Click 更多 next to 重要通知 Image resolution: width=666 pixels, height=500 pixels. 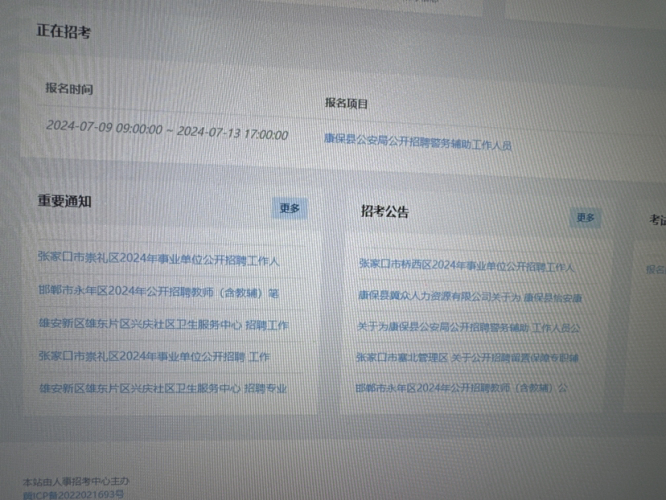[290, 208]
